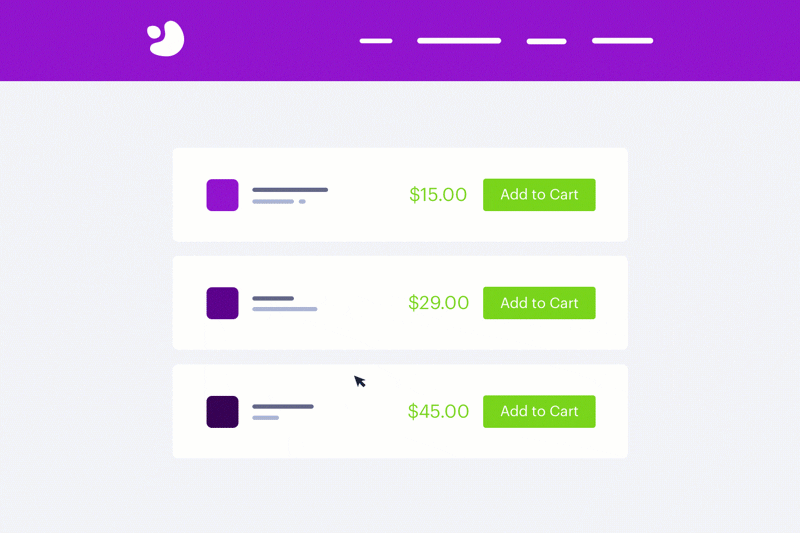Click the white blob logo in header
The image size is (800, 533).
[x=166, y=38]
